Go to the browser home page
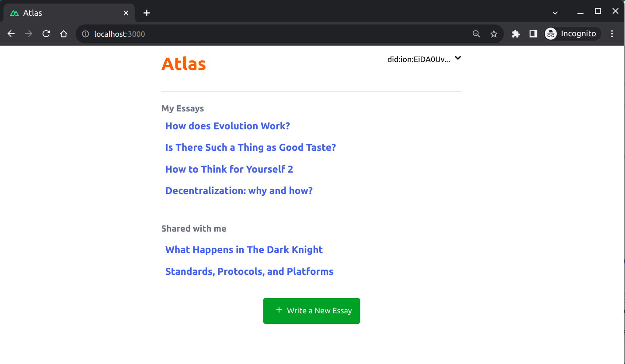Image resolution: width=625 pixels, height=364 pixels. click(64, 34)
